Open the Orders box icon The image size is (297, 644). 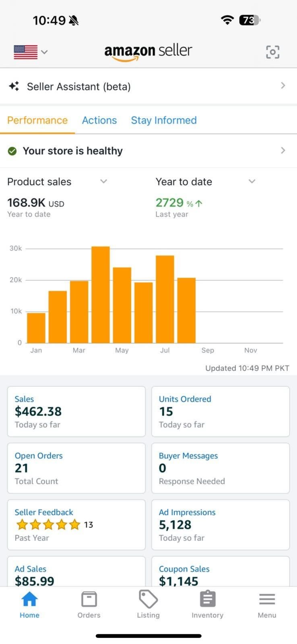89,599
